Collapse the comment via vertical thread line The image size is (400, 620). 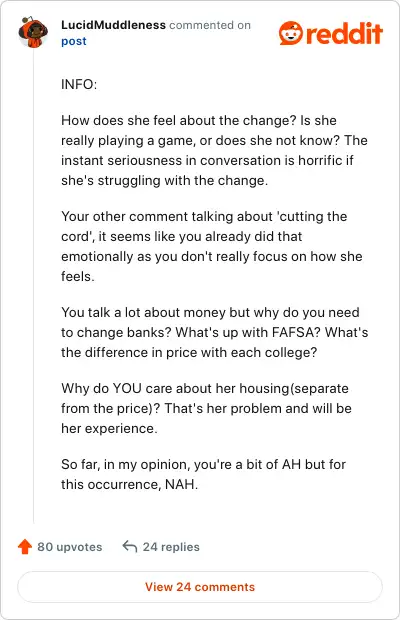(34, 287)
